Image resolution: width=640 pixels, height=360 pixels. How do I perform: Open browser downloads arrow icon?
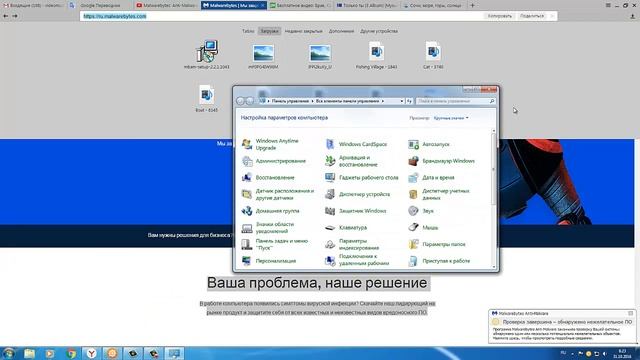click(x=633, y=16)
